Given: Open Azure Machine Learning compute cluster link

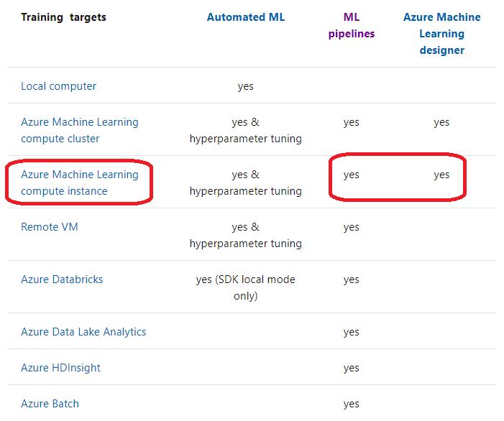Looking at the screenshot, I should click(79, 130).
